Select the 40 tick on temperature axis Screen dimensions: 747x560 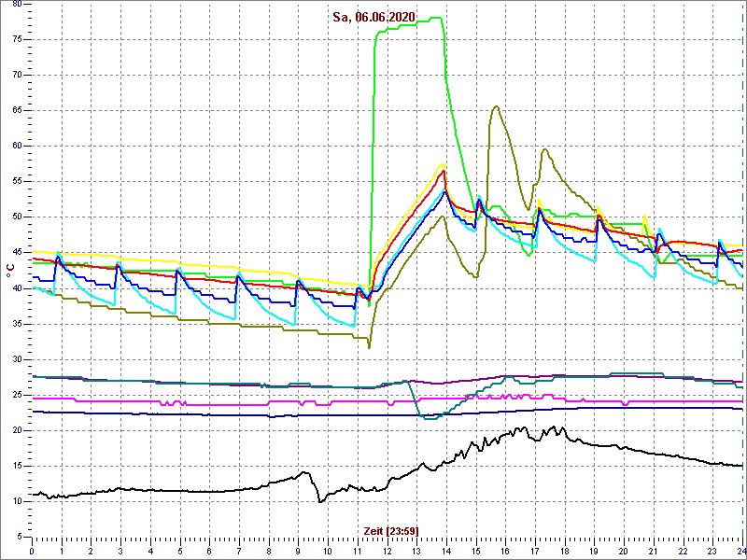click(17, 288)
